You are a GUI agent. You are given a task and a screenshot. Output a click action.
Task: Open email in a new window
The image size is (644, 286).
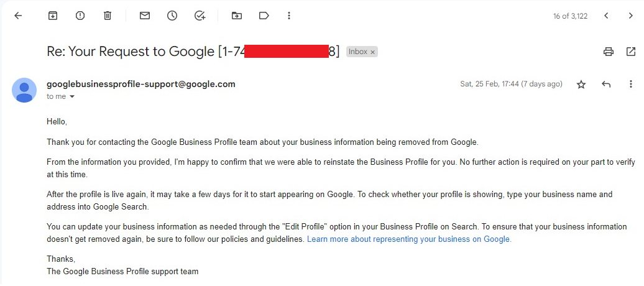tap(631, 52)
